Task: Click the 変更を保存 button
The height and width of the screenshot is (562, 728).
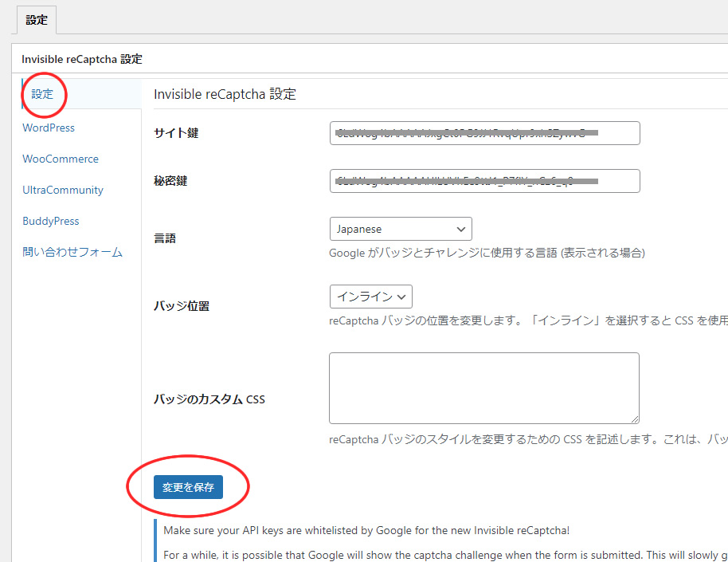Action: 188,487
